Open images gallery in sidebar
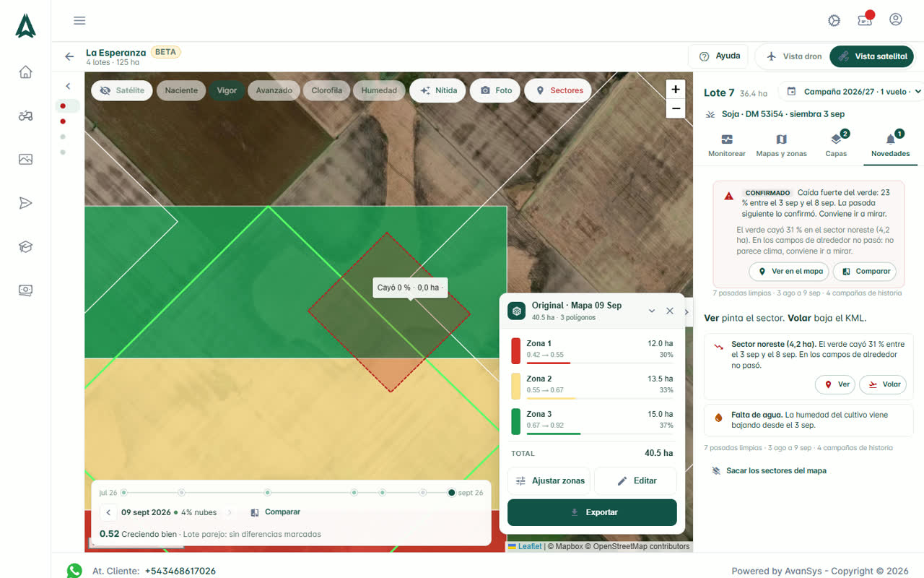 pos(25,159)
